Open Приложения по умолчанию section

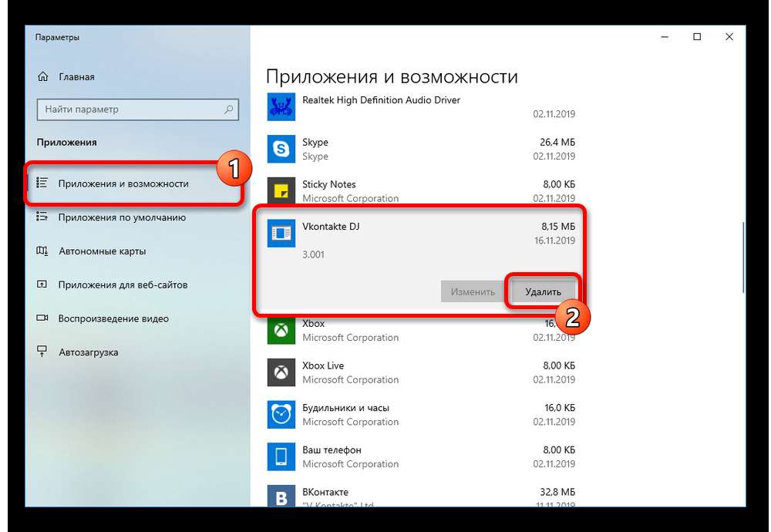pyautogui.click(x=122, y=217)
